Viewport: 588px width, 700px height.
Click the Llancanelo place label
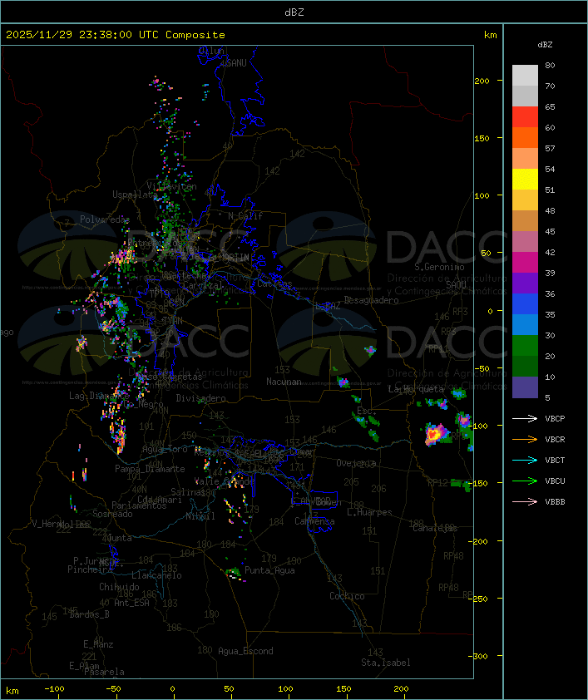156,575
